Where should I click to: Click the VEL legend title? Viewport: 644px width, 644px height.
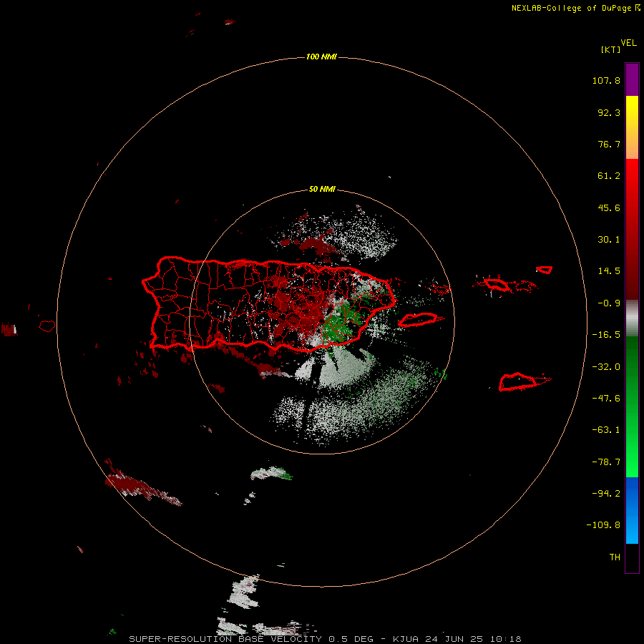(628, 42)
